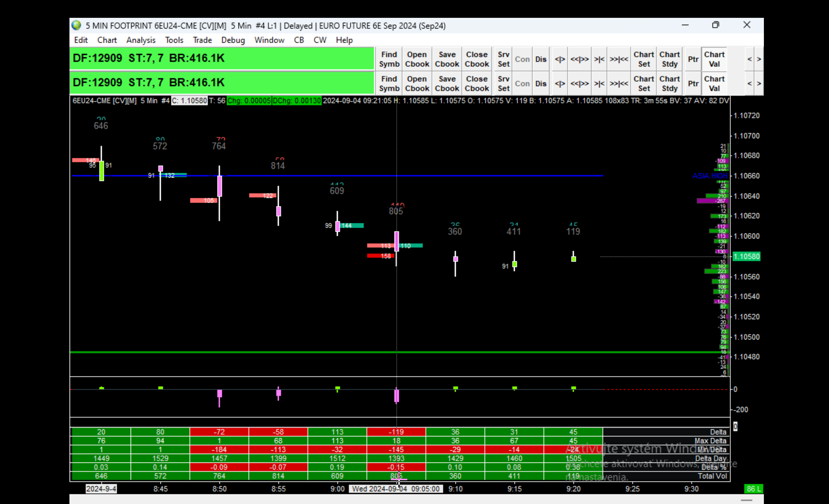
Task: Click the <|> compress bars icon, top toolbar row
Action: click(560, 59)
